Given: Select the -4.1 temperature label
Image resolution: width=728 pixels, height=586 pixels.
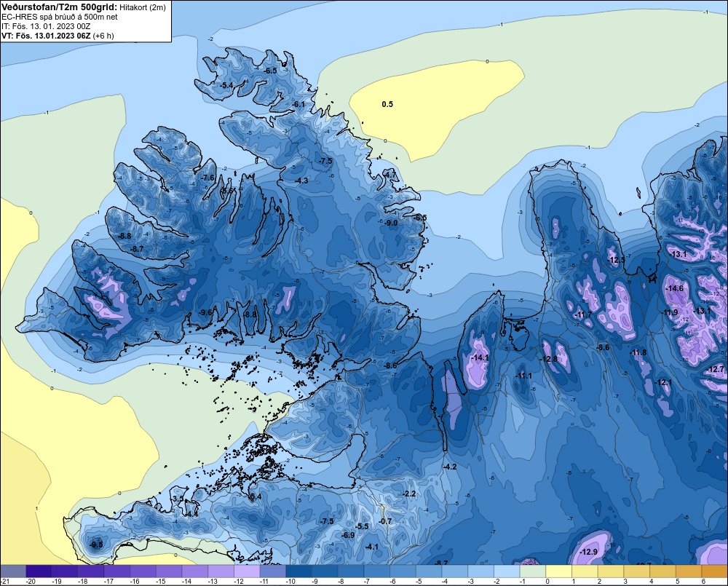Looking at the screenshot, I should (x=372, y=547).
